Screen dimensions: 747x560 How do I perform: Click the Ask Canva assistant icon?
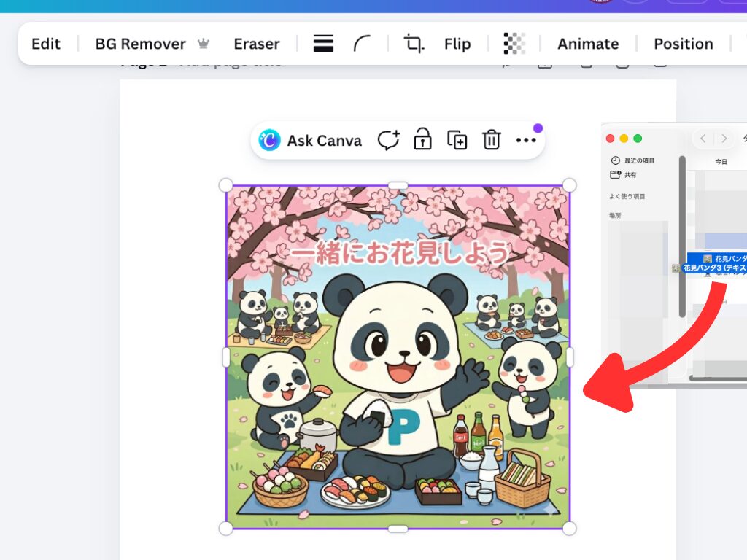(270, 140)
